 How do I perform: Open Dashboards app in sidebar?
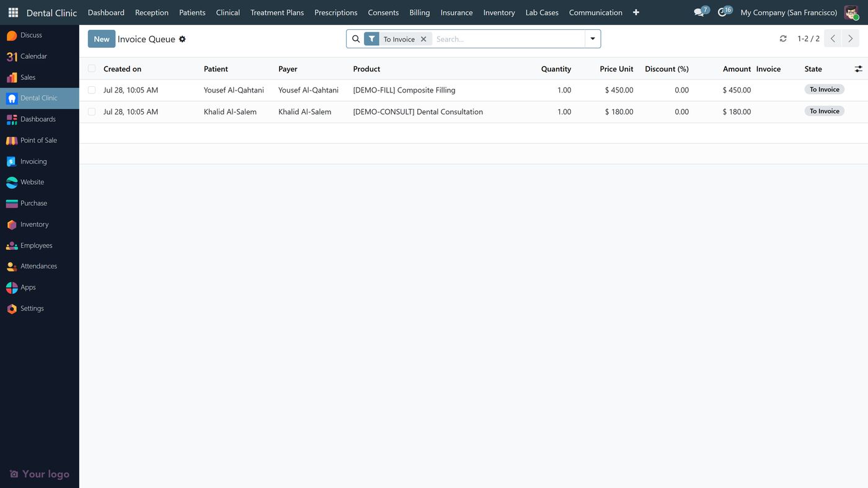40,119
